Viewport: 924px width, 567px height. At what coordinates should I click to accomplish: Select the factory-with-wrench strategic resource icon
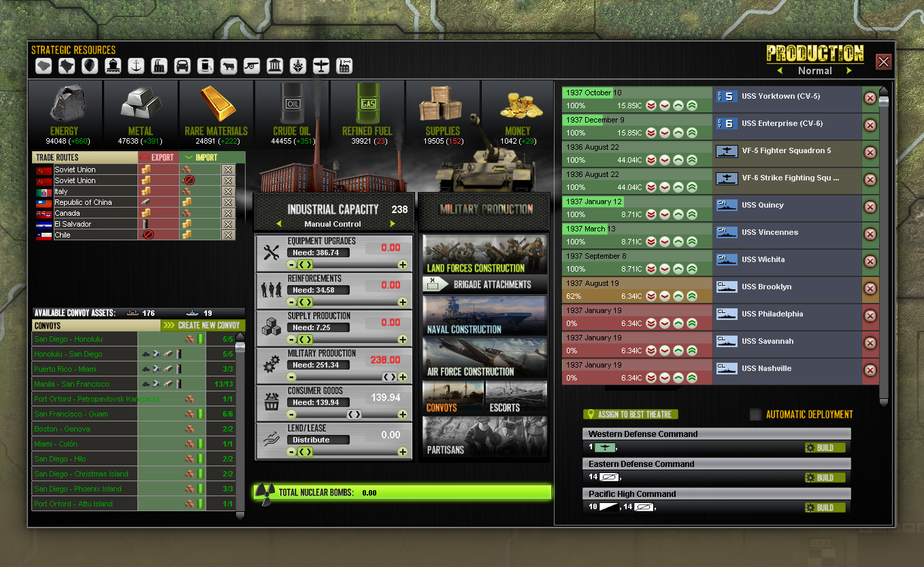click(344, 66)
